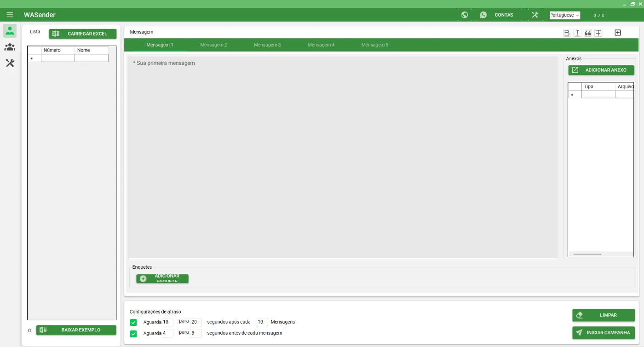Insert quote formatting in message
This screenshot has width=644, height=347.
click(587, 33)
